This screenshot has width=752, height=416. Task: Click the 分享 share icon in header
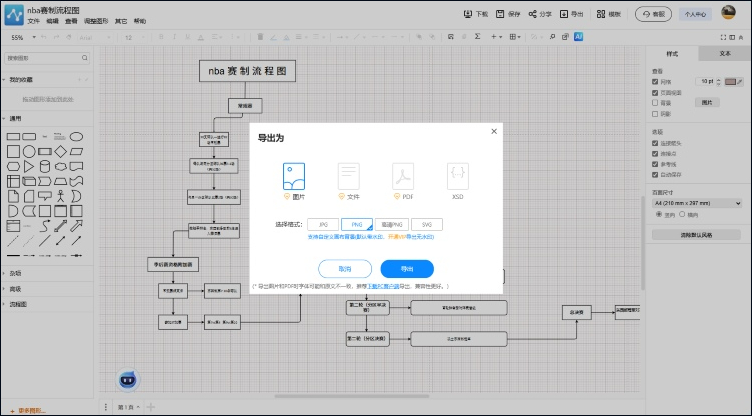pyautogui.click(x=534, y=15)
